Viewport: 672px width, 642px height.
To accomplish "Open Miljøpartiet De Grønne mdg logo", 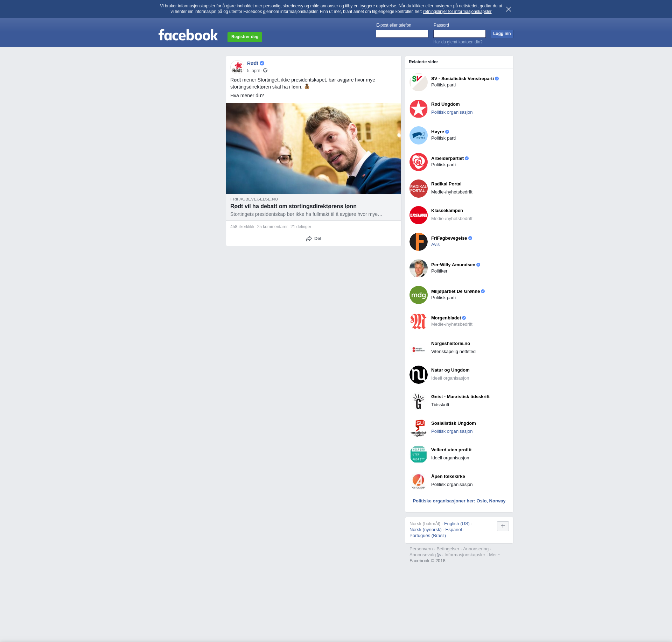I will click(419, 295).
